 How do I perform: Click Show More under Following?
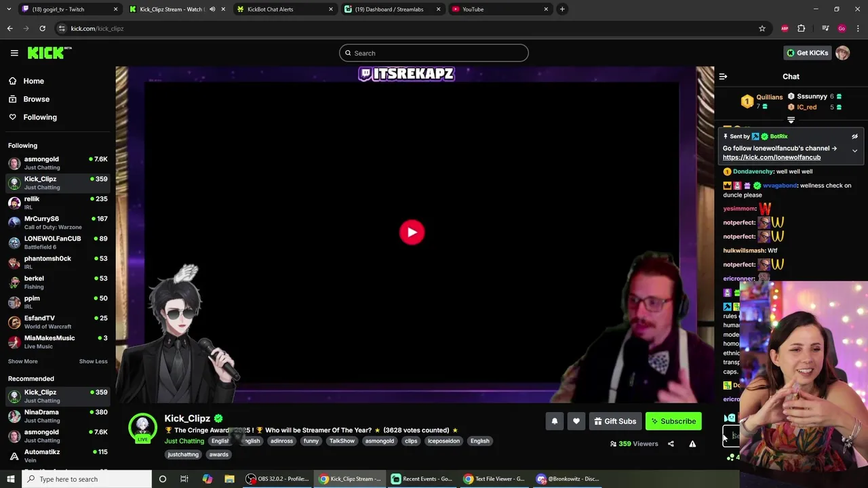point(23,361)
